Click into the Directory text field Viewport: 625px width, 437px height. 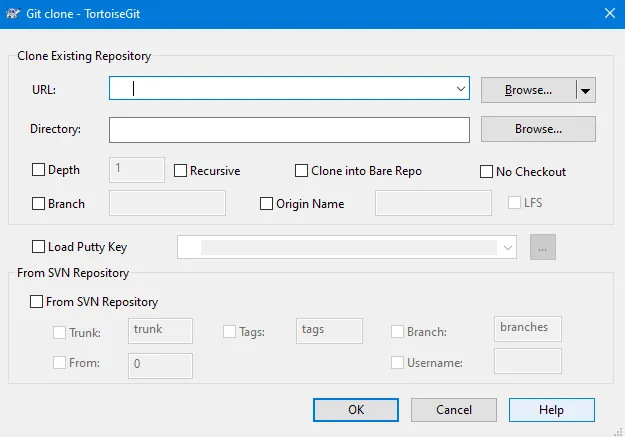pos(289,130)
